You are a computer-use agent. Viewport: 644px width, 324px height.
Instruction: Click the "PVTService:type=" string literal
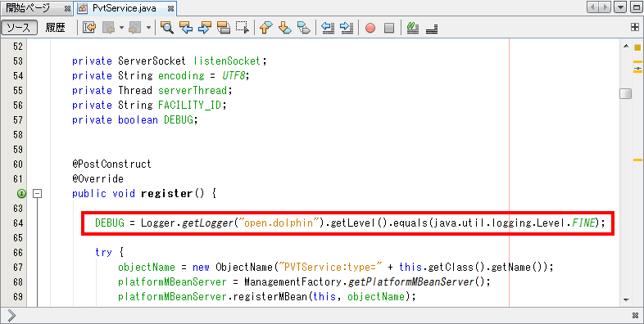click(x=331, y=267)
